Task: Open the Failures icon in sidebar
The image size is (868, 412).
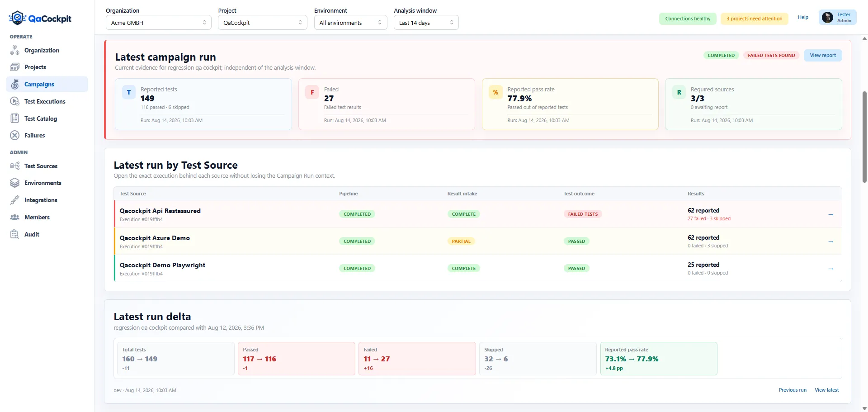Action: tap(15, 135)
